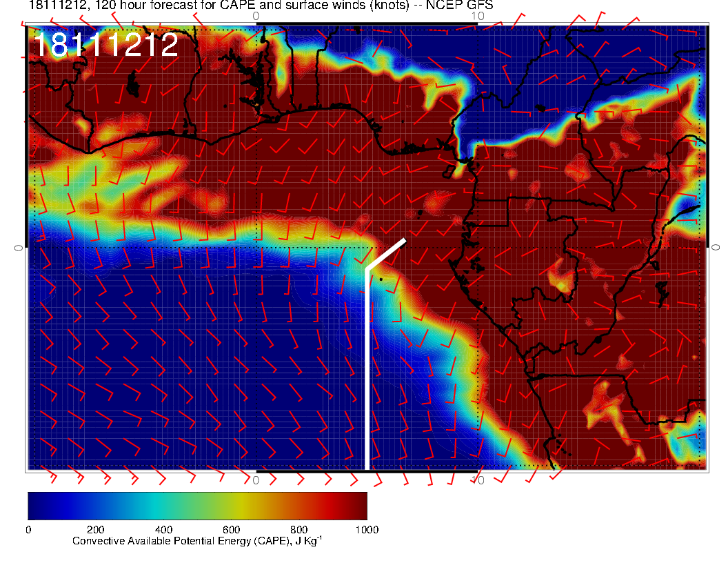The image size is (728, 563).
Task: Select the 1000 tick label under the colorbar
Action: pyautogui.click(x=366, y=530)
